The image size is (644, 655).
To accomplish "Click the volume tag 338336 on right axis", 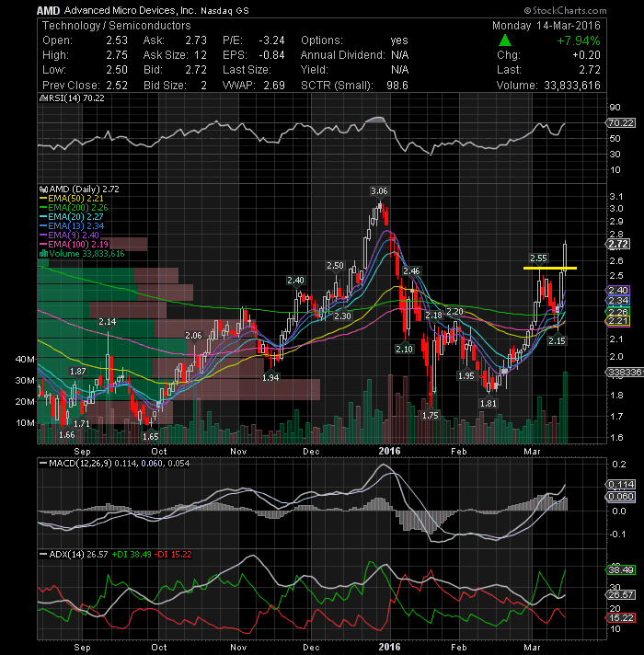I will [x=625, y=372].
